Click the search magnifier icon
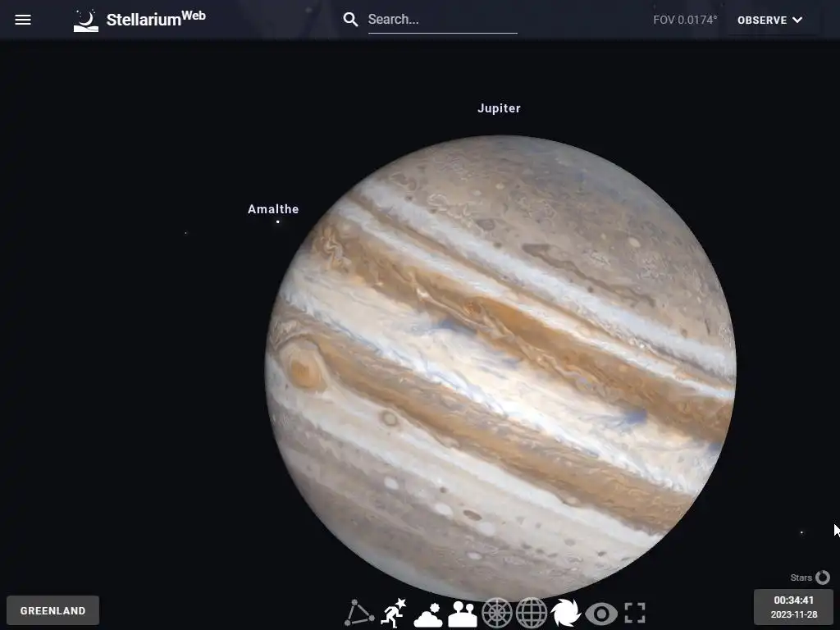The image size is (840, 630). pyautogui.click(x=350, y=20)
